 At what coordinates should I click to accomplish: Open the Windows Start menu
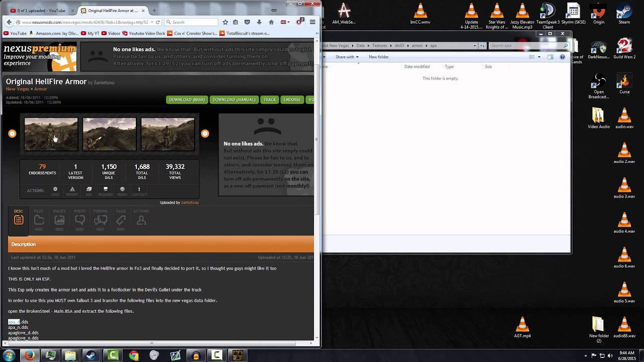pyautogui.click(x=9, y=355)
